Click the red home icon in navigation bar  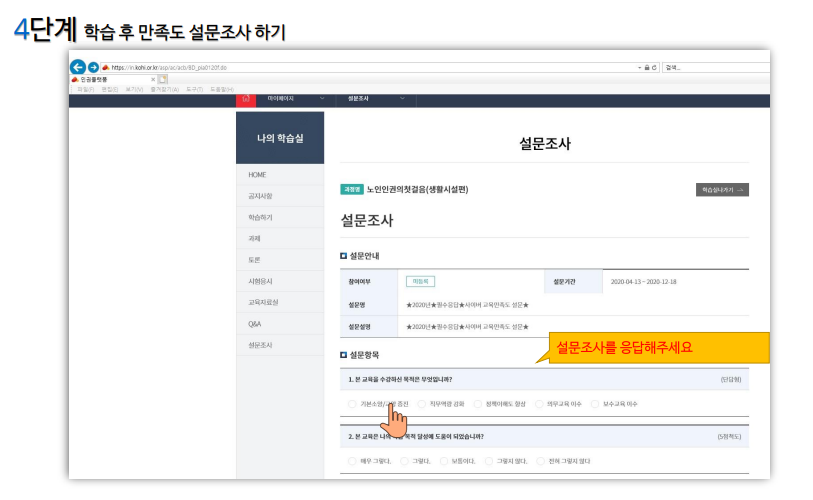246,99
